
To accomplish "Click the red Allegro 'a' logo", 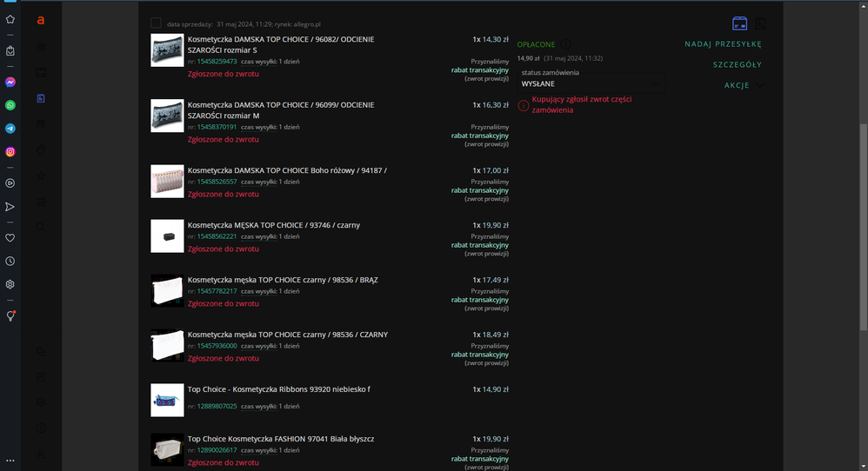I will 40,21.
